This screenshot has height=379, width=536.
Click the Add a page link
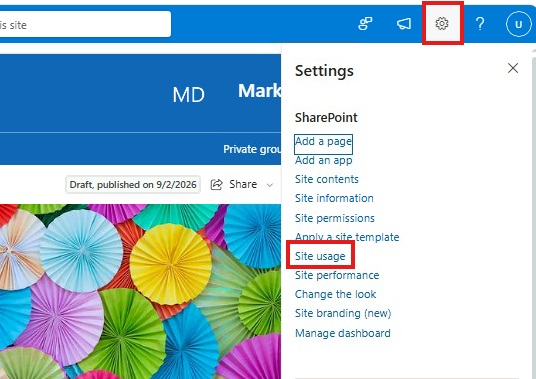tap(323, 141)
